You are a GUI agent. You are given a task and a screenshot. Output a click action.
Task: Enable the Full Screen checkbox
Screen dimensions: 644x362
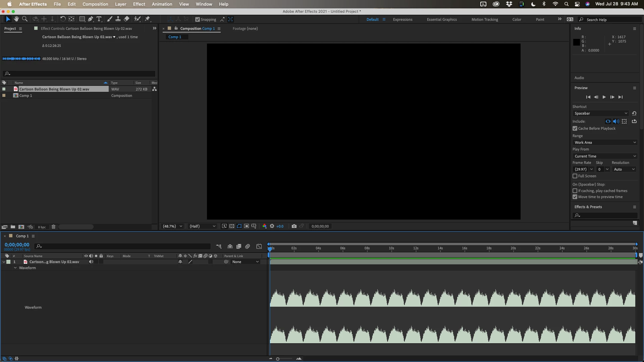(575, 176)
